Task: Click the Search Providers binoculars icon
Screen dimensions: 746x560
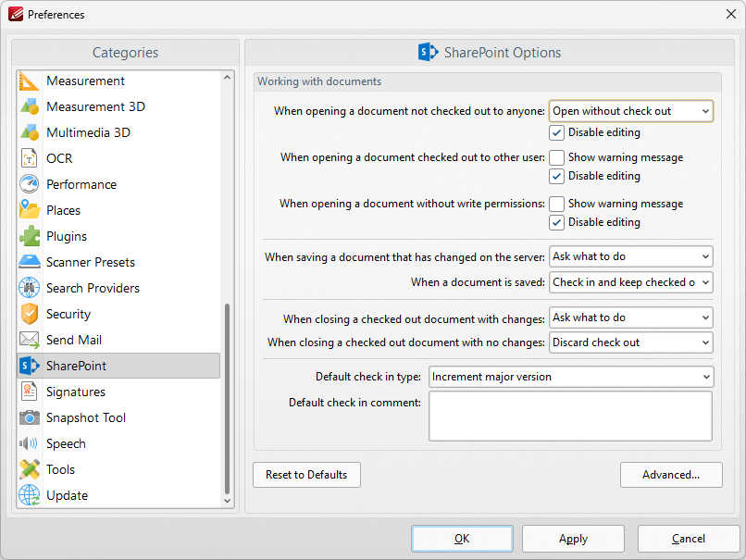Action: pos(30,288)
